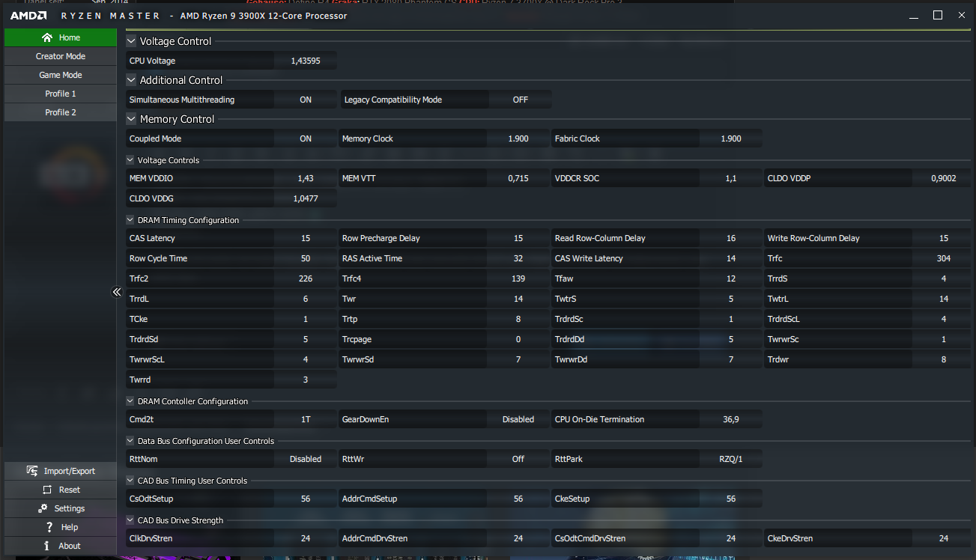
Task: Click MEM VTT value 0,715
Action: pos(518,178)
